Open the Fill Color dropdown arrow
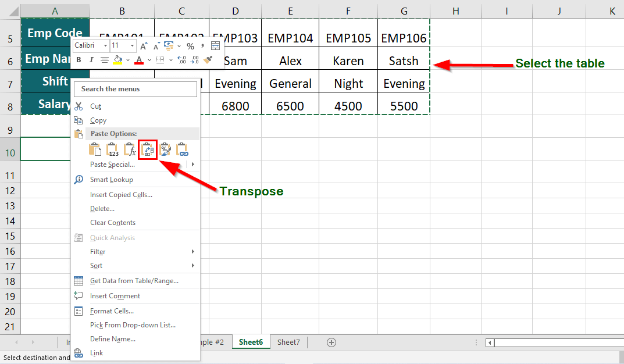This screenshot has width=624, height=364. click(x=127, y=59)
